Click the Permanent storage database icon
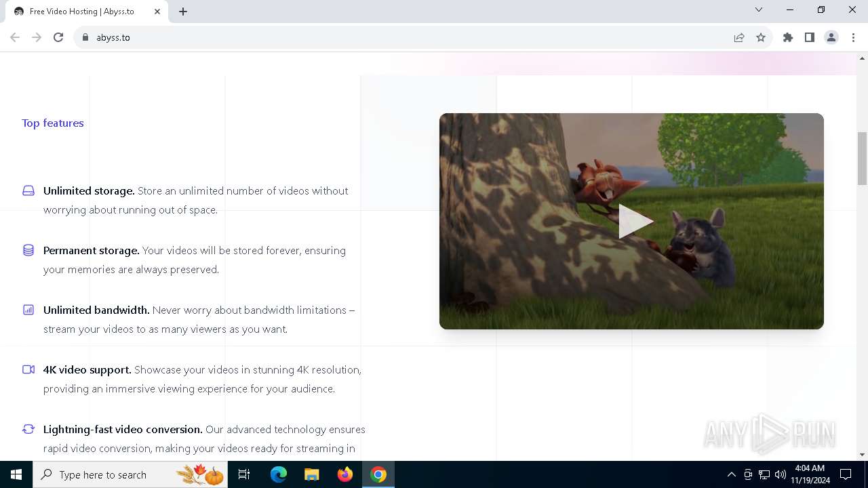The height and width of the screenshot is (488, 868). click(x=28, y=251)
